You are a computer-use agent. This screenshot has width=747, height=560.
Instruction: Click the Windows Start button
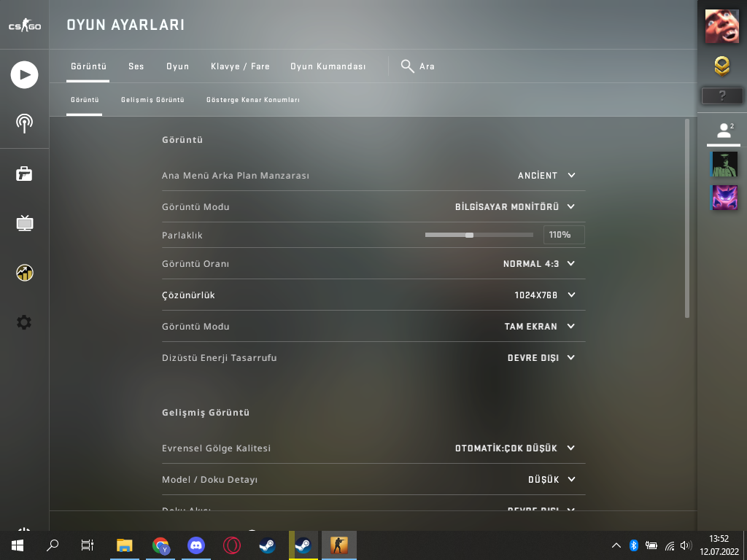pyautogui.click(x=18, y=545)
